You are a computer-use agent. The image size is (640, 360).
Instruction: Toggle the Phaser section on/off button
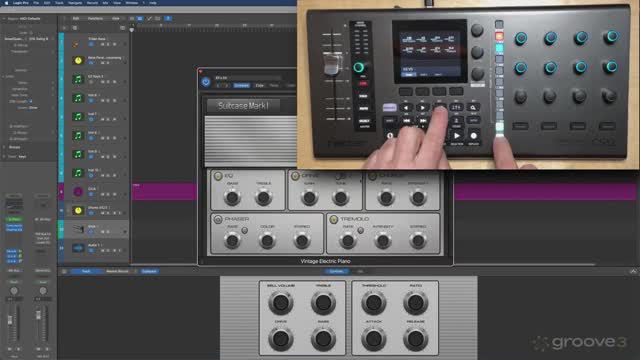pos(218,219)
